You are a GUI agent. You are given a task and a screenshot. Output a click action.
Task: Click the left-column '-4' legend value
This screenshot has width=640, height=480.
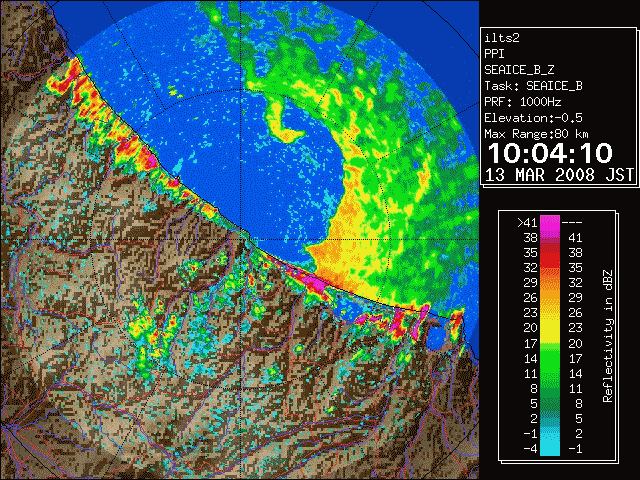click(531, 449)
